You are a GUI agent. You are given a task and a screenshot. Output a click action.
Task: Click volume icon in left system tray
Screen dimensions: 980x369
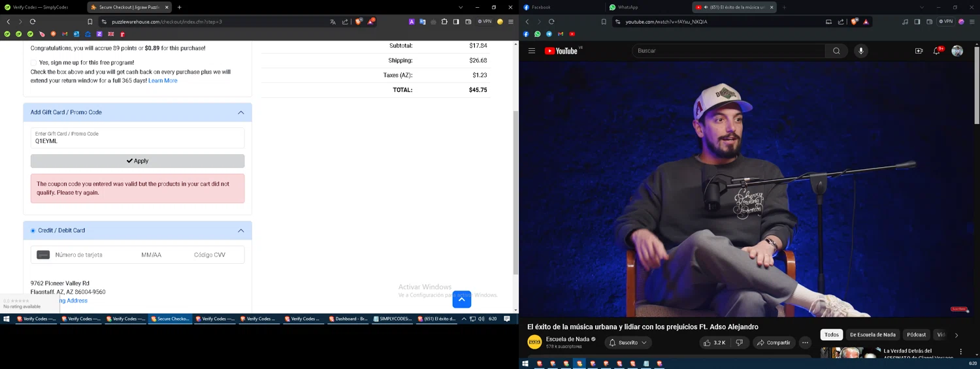(x=482, y=319)
